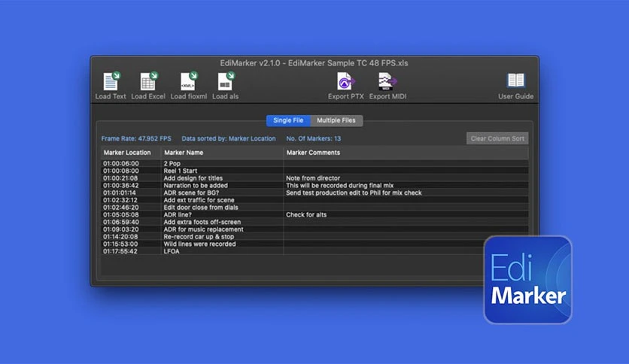Click timecode 01:02:46:20
Image resolution: width=629 pixels, height=364 pixels.
[x=120, y=208]
